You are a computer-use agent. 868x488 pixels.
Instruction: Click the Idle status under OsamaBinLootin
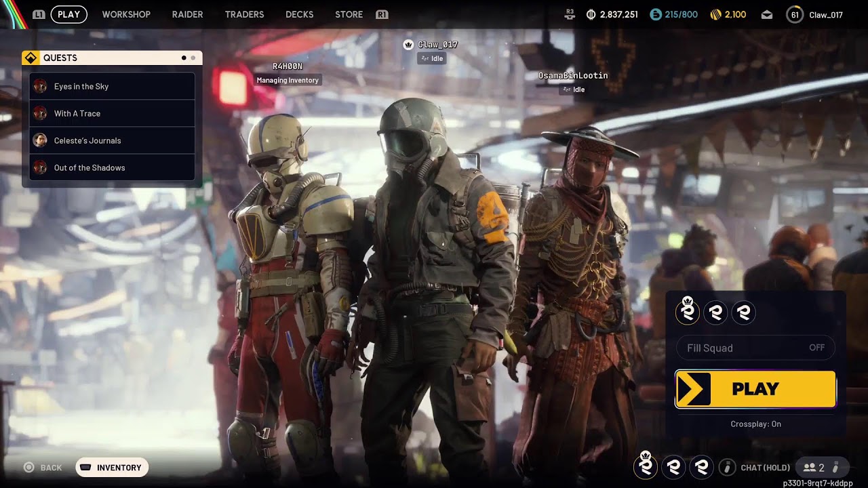coord(572,89)
